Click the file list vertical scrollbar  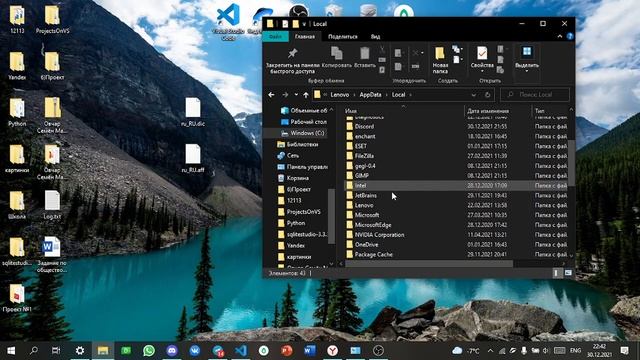tap(571, 163)
